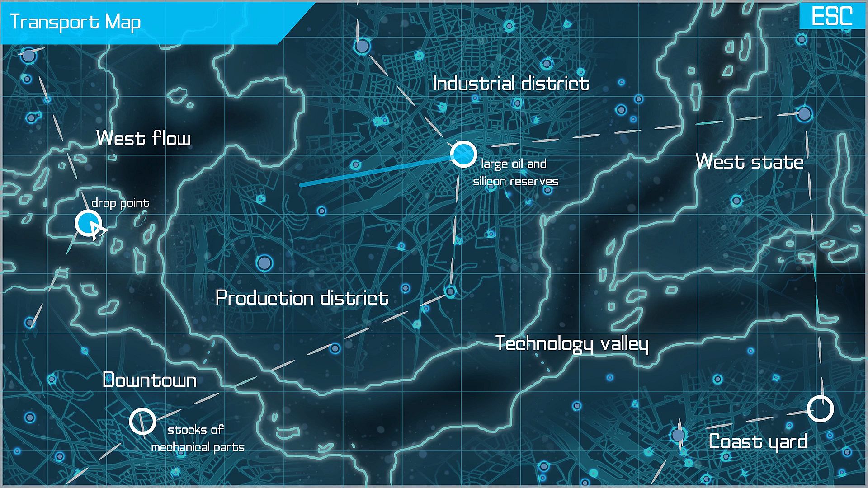Select the large node left of Production district
The image size is (868, 488).
(264, 263)
